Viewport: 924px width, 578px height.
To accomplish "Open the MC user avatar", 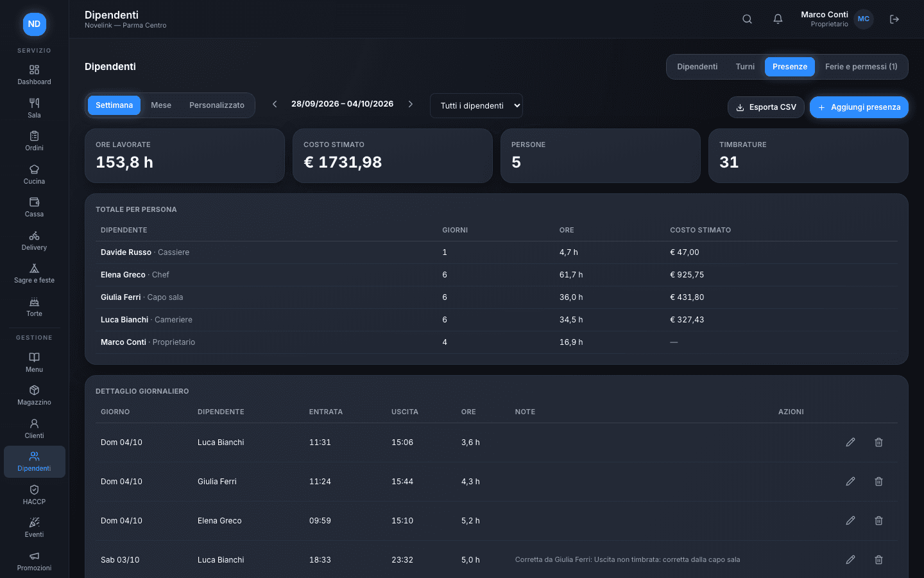I will click(x=864, y=19).
